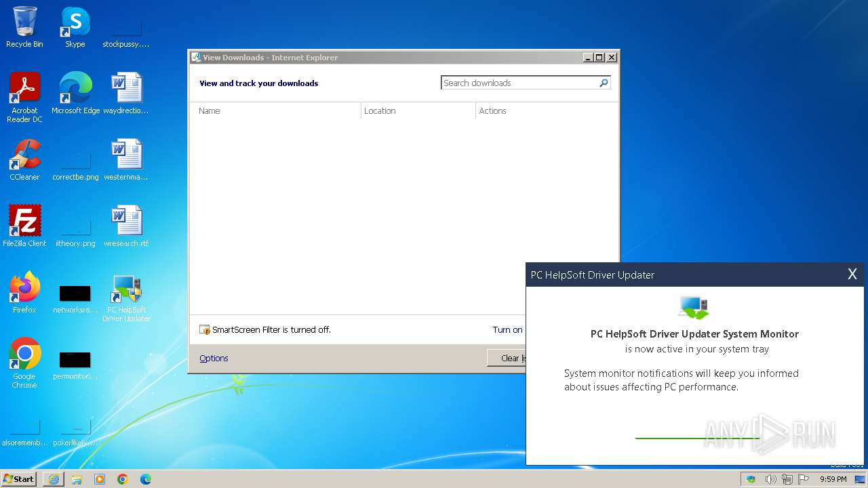Image resolution: width=868 pixels, height=488 pixels.
Task: Select the westernma Word document
Action: point(125,159)
